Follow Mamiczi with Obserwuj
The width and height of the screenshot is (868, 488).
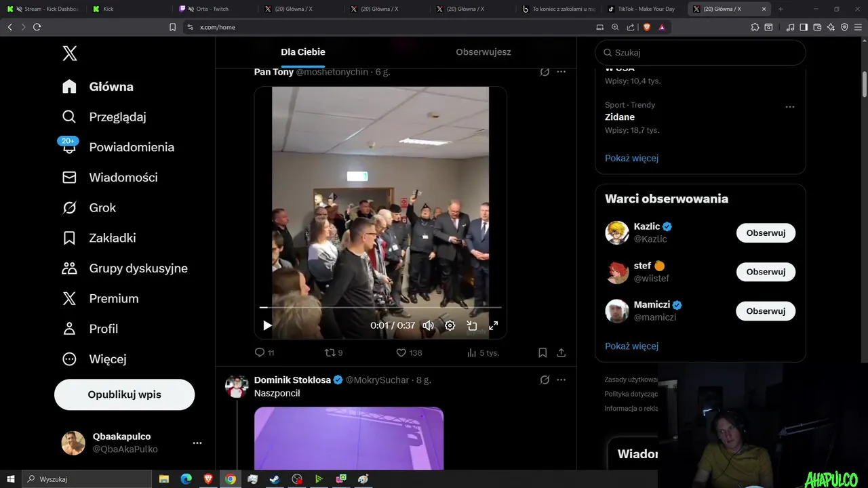[x=766, y=311]
